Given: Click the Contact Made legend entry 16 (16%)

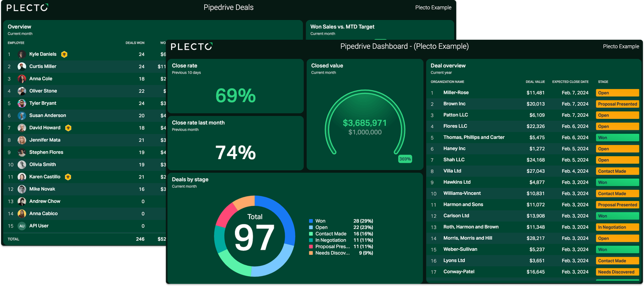Looking at the screenshot, I should click(x=341, y=234).
